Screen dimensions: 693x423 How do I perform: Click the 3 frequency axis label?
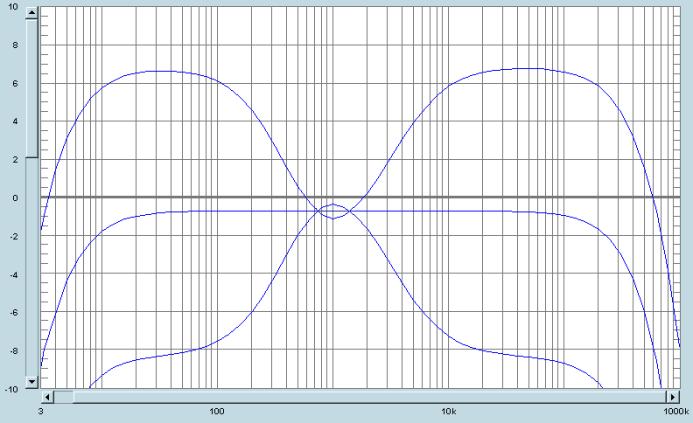click(41, 412)
